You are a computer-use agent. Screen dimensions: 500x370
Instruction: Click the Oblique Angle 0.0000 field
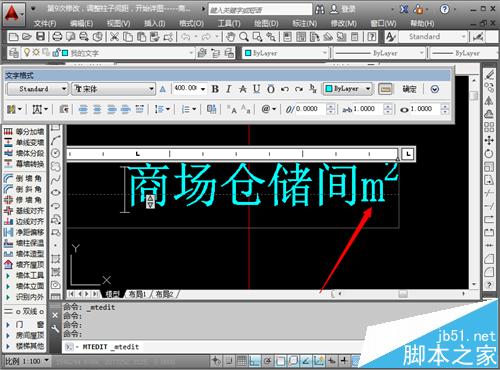pyautogui.click(x=310, y=109)
